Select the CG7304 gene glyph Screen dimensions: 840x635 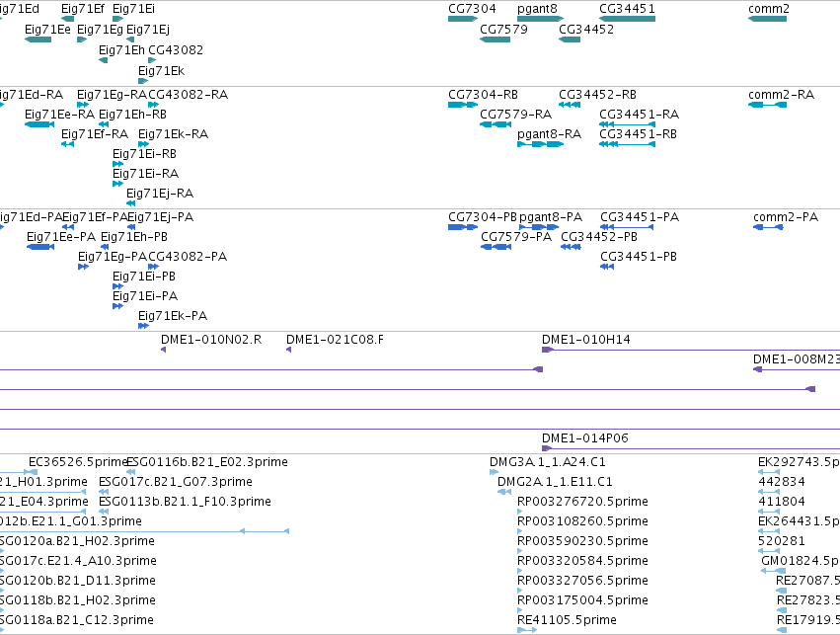[463, 19]
